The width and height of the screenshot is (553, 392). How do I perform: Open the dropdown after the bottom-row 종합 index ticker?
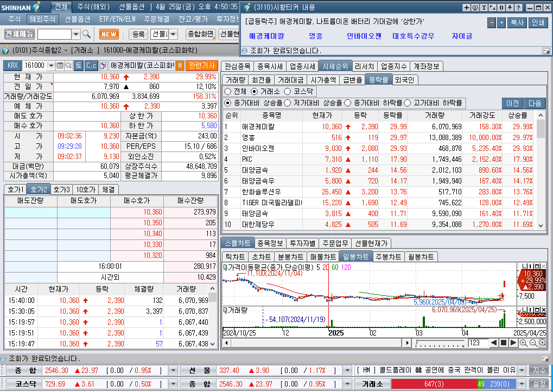(x=347, y=384)
